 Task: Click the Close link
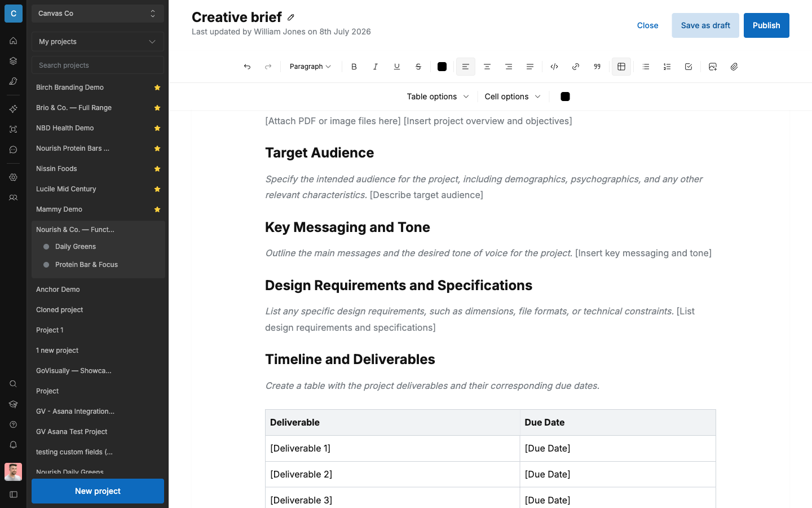pyautogui.click(x=647, y=25)
